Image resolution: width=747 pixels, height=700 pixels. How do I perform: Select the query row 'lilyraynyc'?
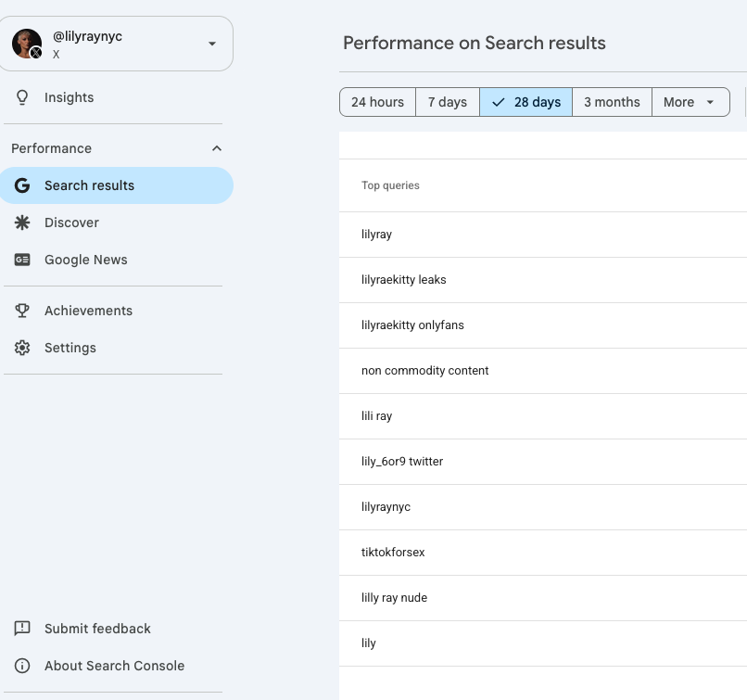[542, 507]
